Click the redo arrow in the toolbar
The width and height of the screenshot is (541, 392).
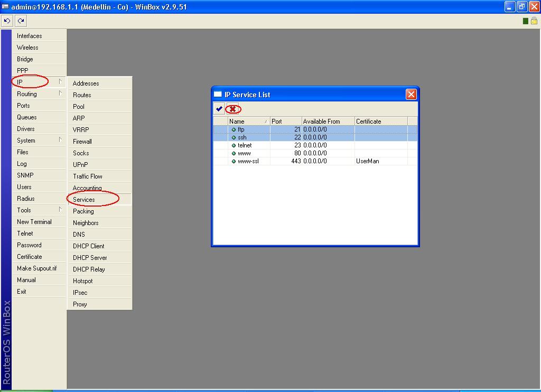pos(20,21)
